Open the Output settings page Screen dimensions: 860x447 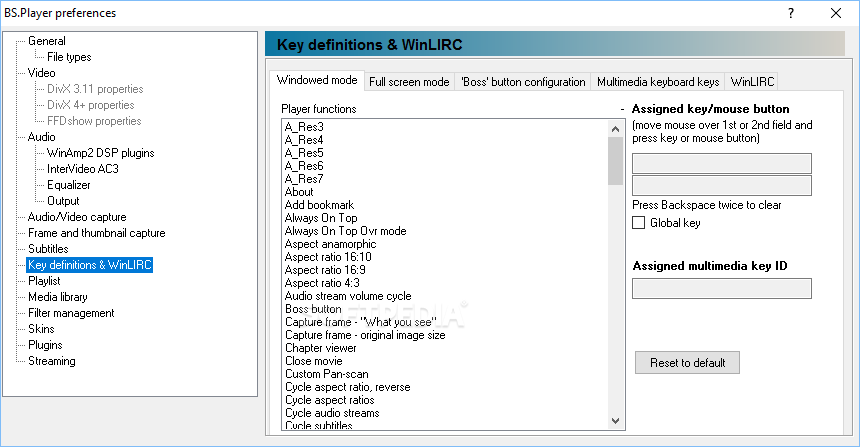click(63, 201)
